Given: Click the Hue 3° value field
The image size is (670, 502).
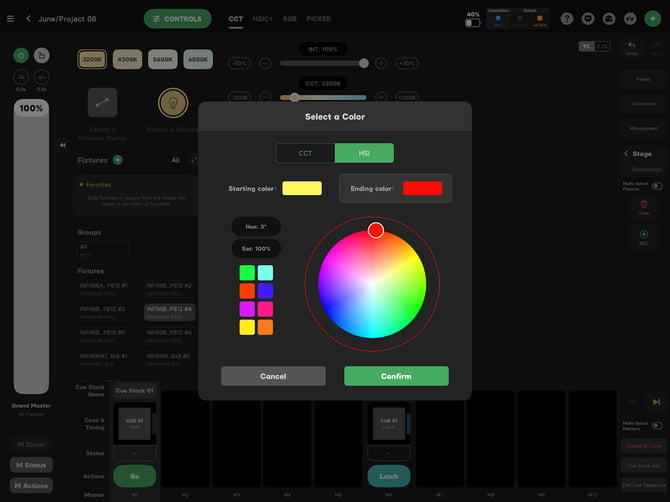Looking at the screenshot, I should 256,226.
